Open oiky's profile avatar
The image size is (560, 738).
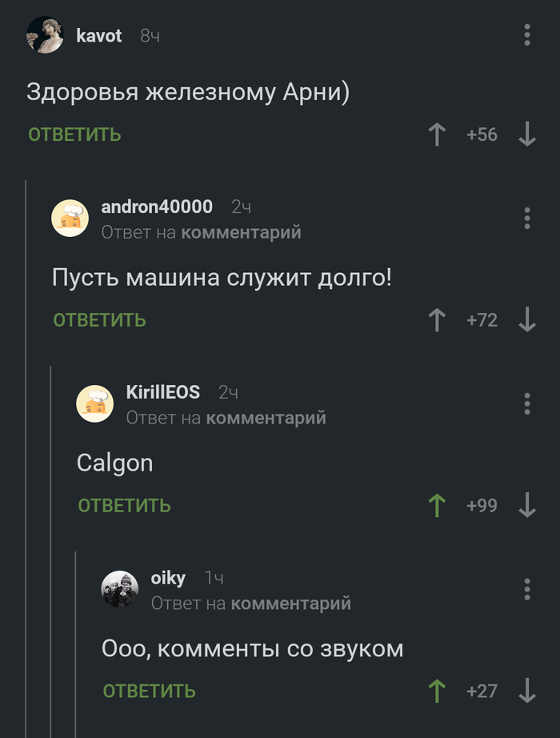pos(119,589)
